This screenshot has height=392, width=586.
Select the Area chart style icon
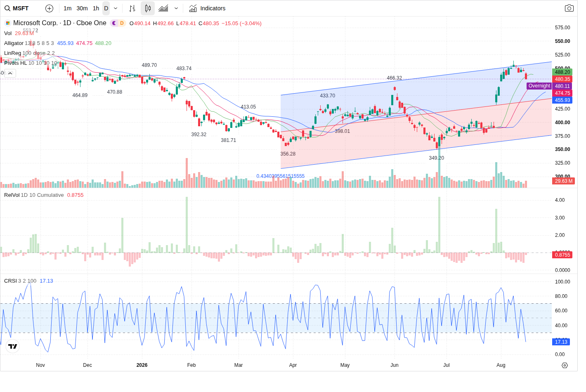pyautogui.click(x=163, y=8)
